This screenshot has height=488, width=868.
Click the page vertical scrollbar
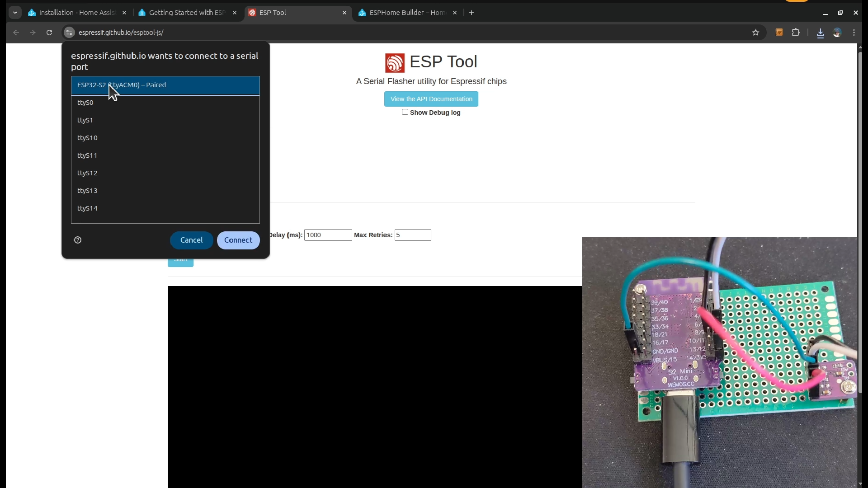860,221
